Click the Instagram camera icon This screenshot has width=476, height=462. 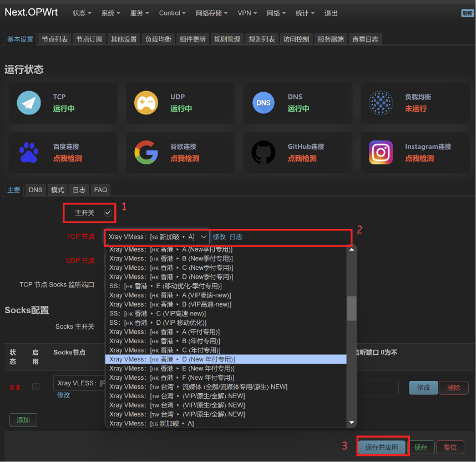tap(381, 153)
